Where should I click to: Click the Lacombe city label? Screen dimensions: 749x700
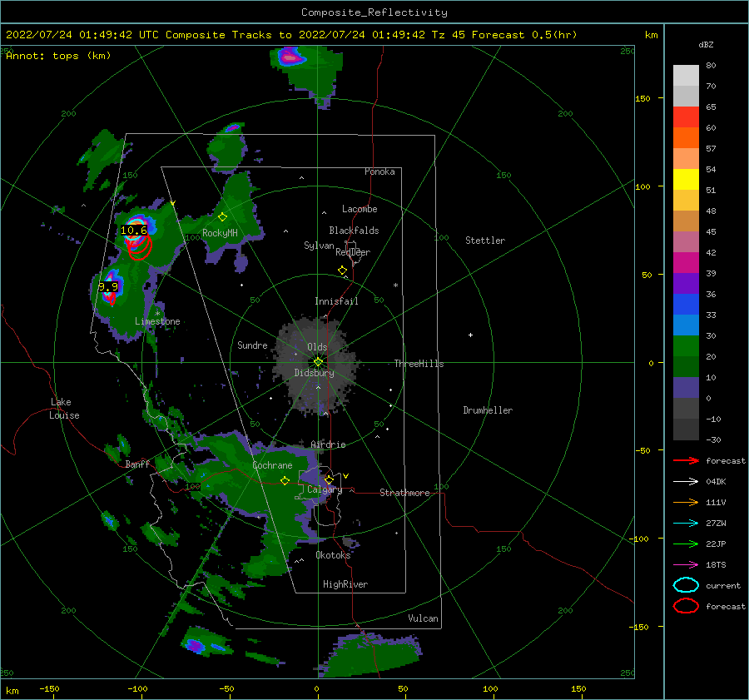[360, 209]
